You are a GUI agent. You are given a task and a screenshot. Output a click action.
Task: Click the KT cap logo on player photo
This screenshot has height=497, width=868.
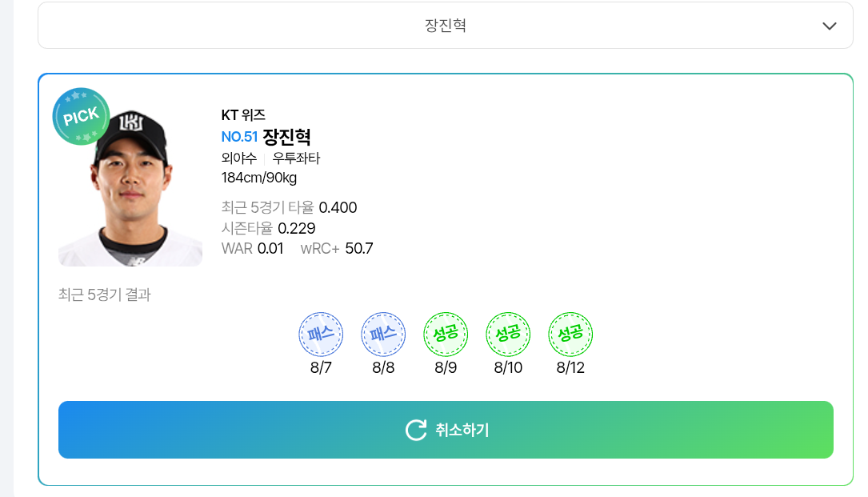pos(132,122)
